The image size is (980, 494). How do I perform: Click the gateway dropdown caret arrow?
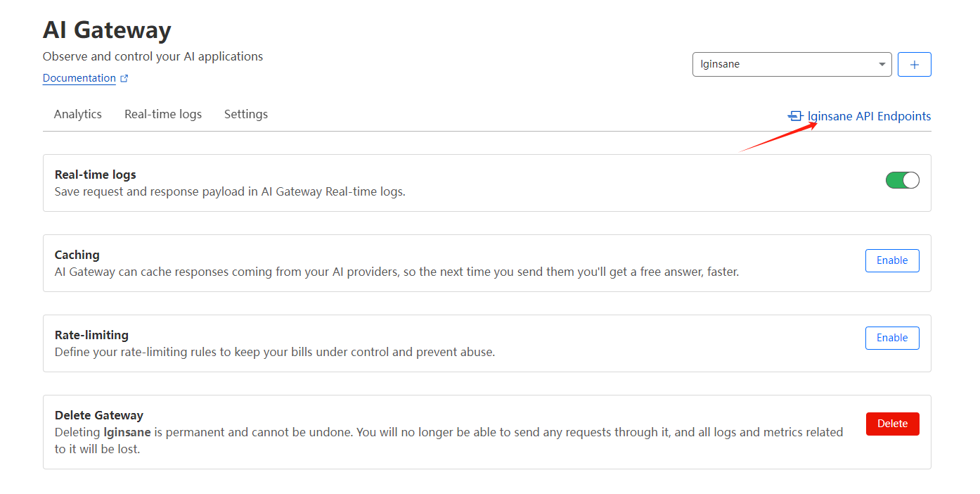tap(882, 64)
